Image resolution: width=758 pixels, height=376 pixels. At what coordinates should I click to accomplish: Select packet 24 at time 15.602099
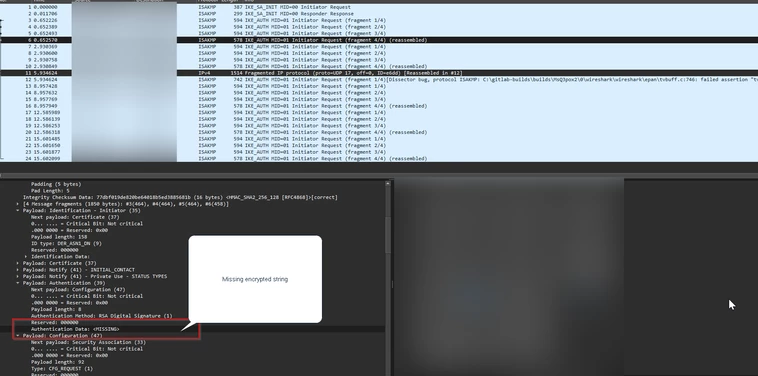pyautogui.click(x=379, y=159)
